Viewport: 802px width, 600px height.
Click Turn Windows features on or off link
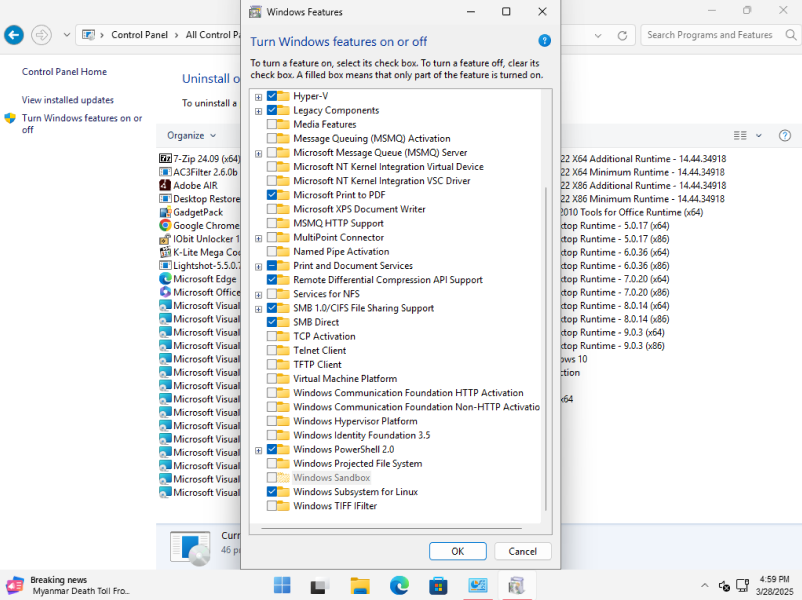pyautogui.click(x=82, y=124)
